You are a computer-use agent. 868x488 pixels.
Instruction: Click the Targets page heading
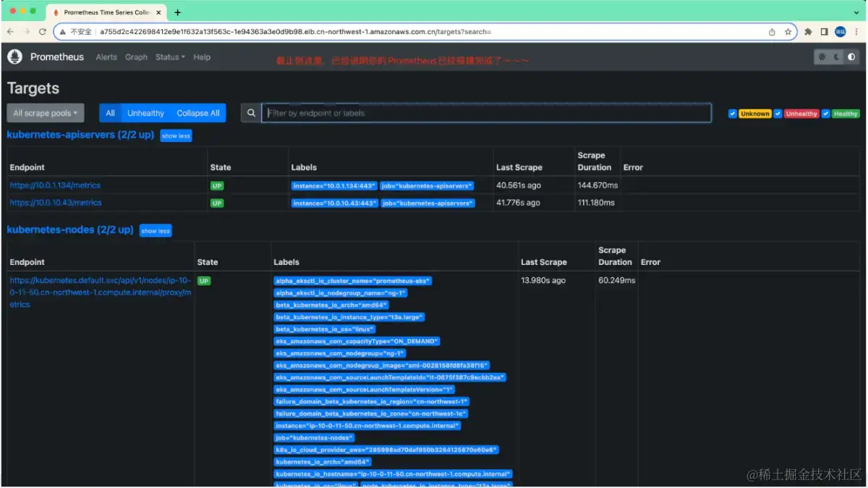[33, 88]
